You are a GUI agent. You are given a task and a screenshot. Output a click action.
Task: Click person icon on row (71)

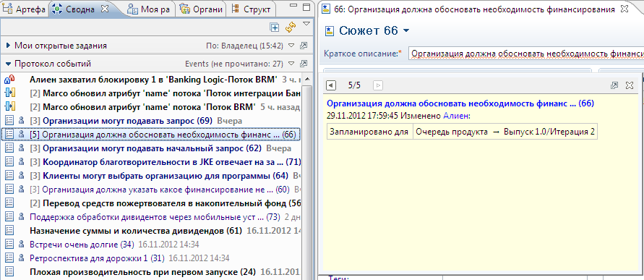pos(22,162)
